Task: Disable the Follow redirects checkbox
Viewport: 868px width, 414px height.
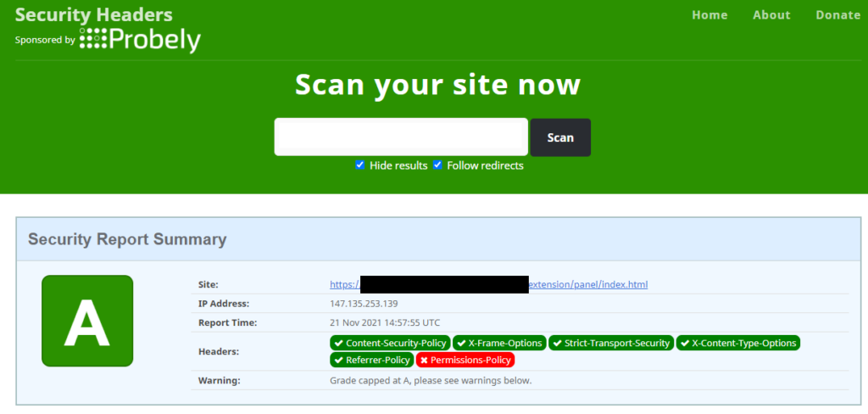Action: click(438, 165)
